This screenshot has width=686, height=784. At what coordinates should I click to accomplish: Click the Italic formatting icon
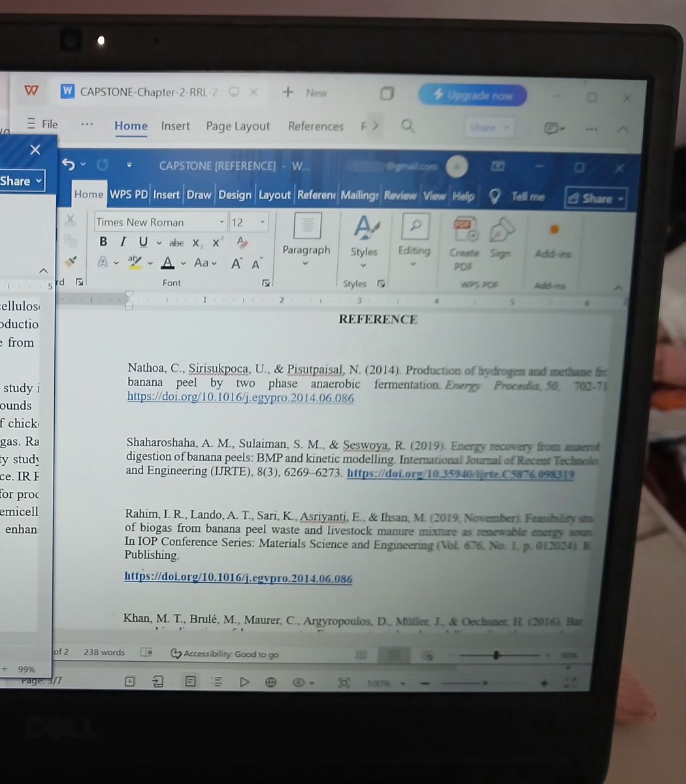[x=123, y=242]
